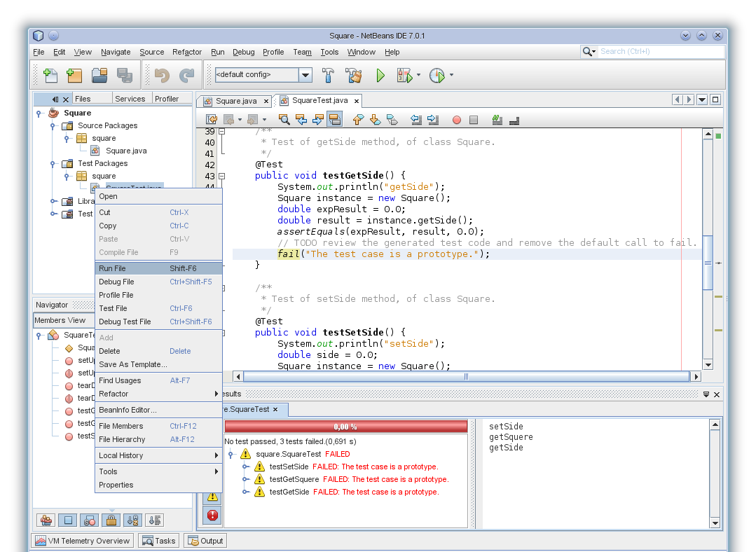The width and height of the screenshot is (756, 552).
Task: Start macro recording with red circle
Action: click(x=457, y=120)
